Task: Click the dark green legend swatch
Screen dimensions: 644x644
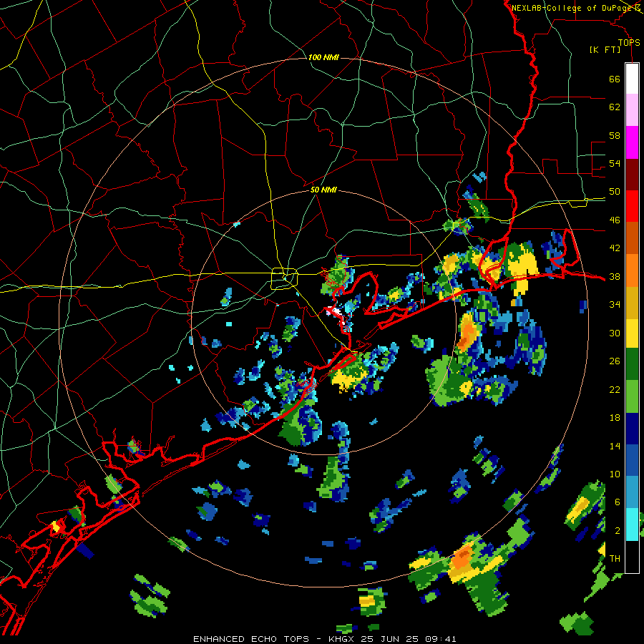Action: point(632,364)
